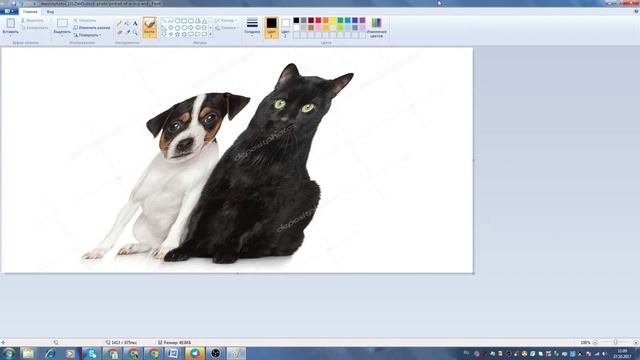Click the Вырезать (Cut) button
This screenshot has height=360, width=640.
32,20
